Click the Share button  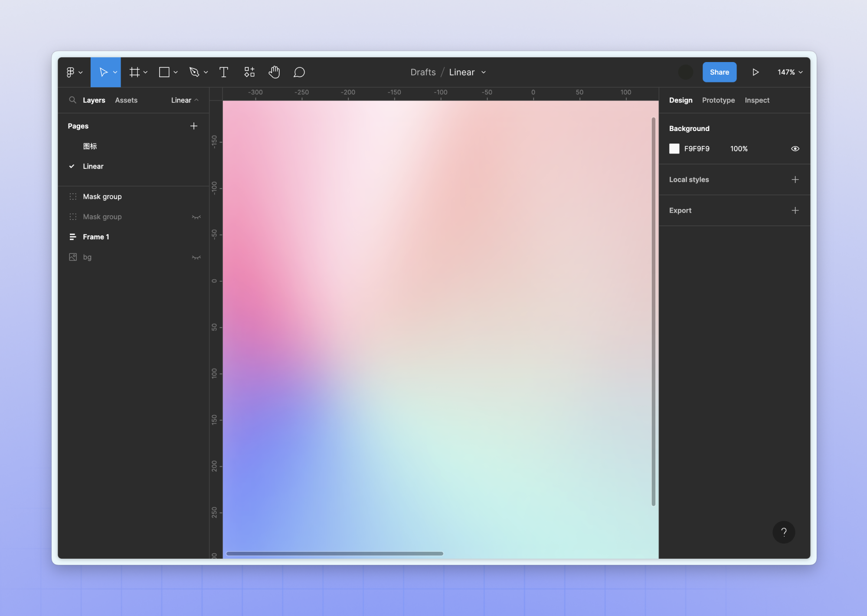(719, 72)
